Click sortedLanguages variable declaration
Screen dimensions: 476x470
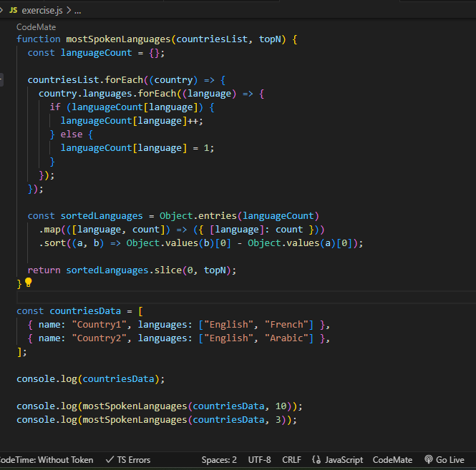click(x=102, y=216)
